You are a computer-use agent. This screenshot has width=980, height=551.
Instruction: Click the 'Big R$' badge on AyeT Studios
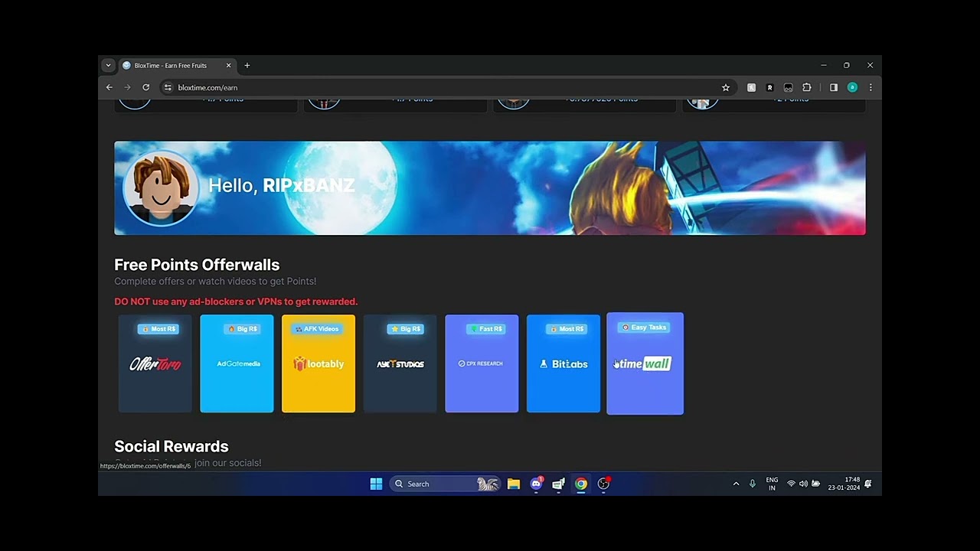(x=405, y=329)
